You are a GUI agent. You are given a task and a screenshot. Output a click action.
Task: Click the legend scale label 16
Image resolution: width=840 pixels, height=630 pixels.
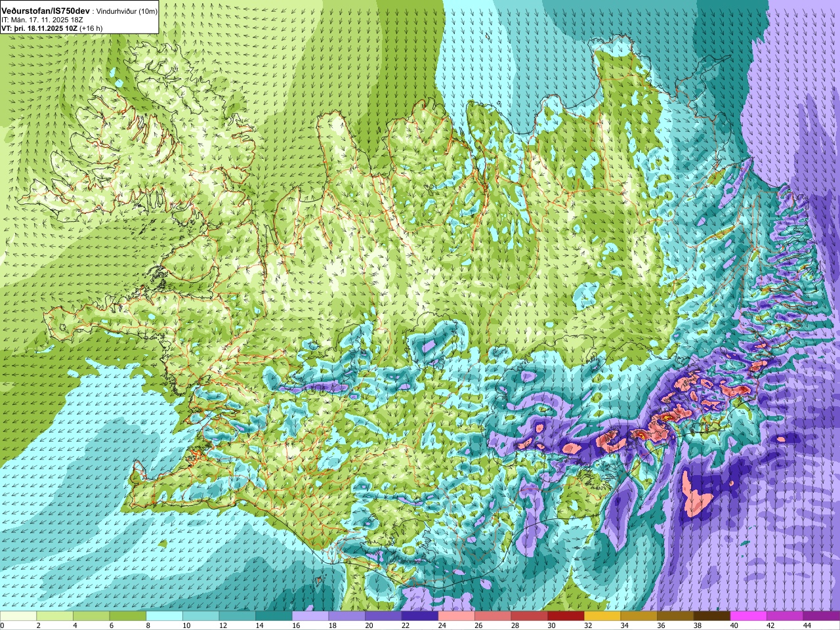[295, 625]
